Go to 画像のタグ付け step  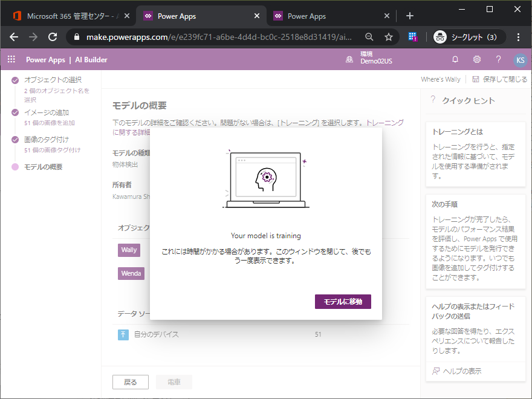(47, 140)
